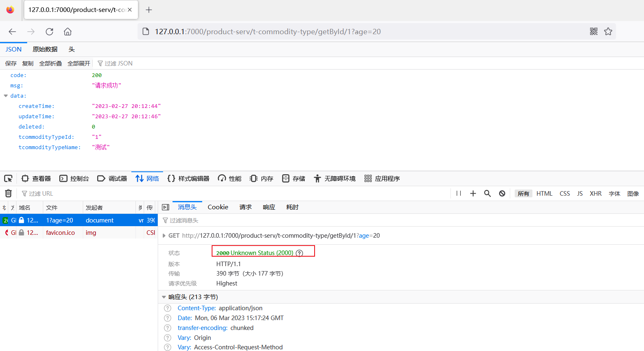Open the QR code icon in address bar
Screen dimensions: 644x351
594,31
